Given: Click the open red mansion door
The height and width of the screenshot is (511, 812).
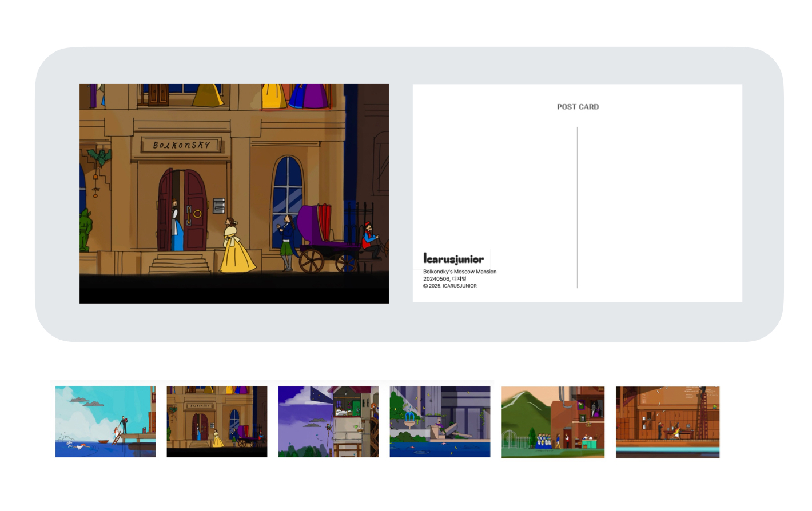Looking at the screenshot, I should pos(194,211).
